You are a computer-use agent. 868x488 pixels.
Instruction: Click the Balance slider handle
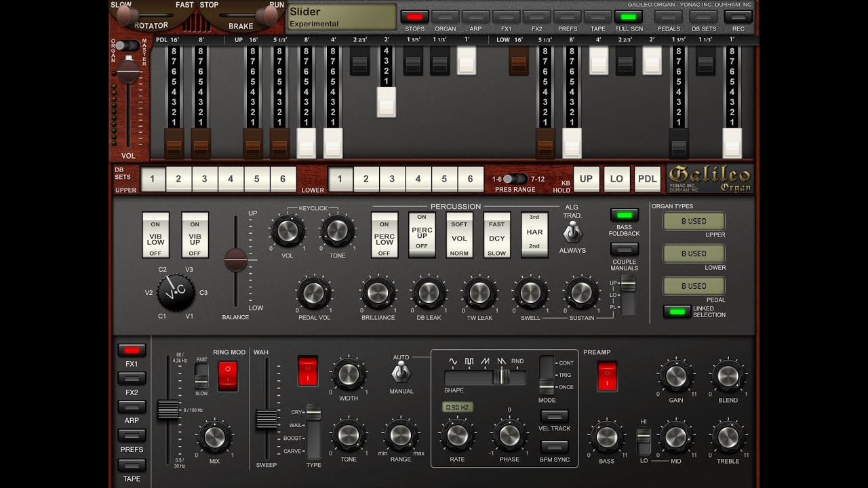[x=236, y=260]
